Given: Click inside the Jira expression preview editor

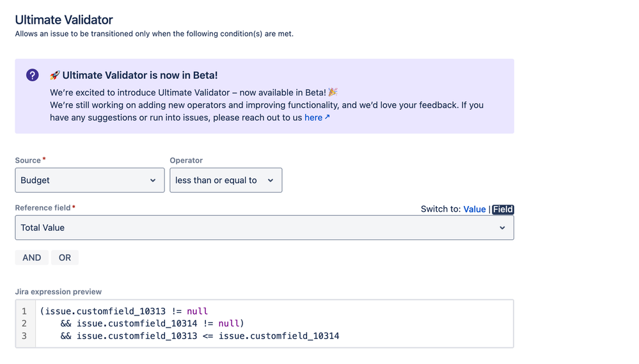Looking at the screenshot, I should 384,323.
